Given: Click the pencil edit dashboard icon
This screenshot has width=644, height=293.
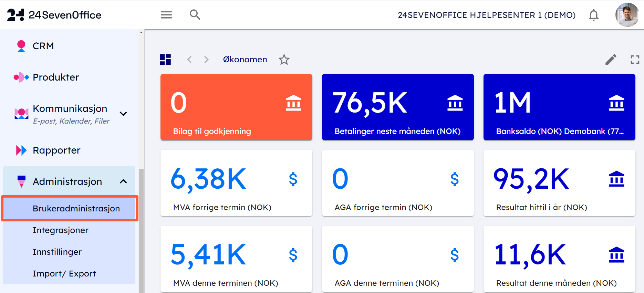Looking at the screenshot, I should click(x=611, y=60).
